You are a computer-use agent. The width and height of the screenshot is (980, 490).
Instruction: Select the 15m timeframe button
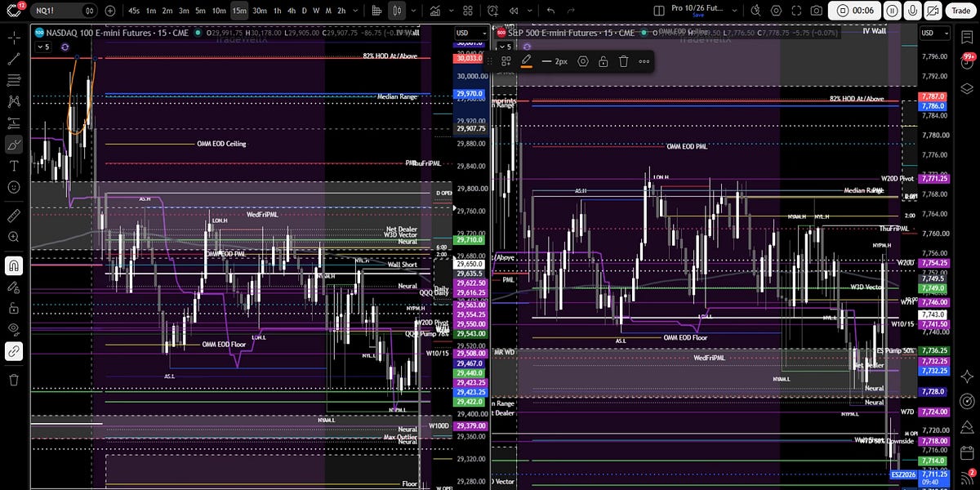(239, 11)
